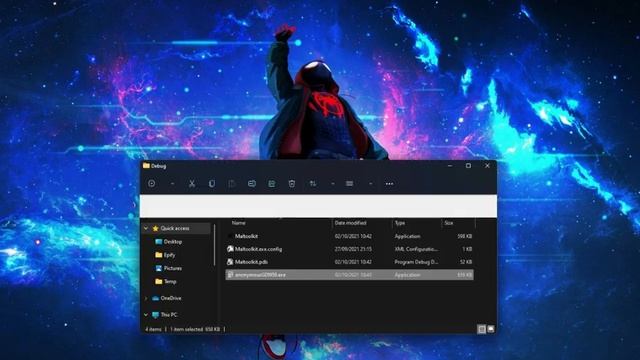Expand the OneDrive chevron
The width and height of the screenshot is (640, 360).
tap(146, 298)
